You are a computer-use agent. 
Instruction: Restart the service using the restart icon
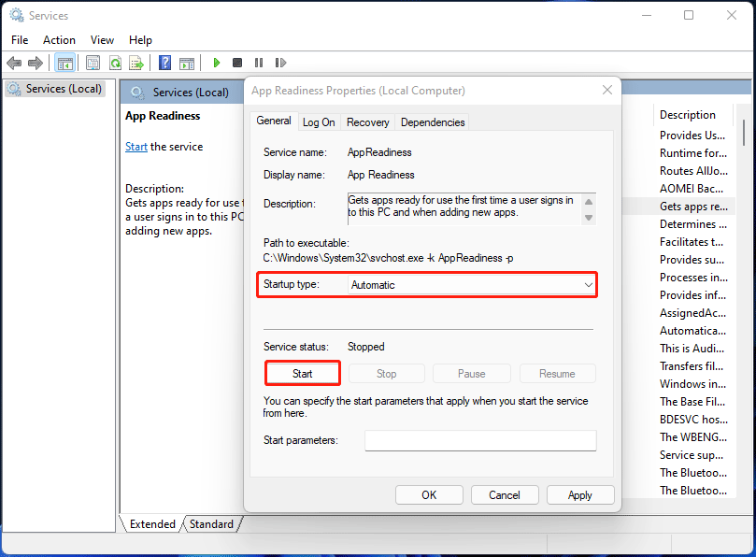[x=280, y=63]
